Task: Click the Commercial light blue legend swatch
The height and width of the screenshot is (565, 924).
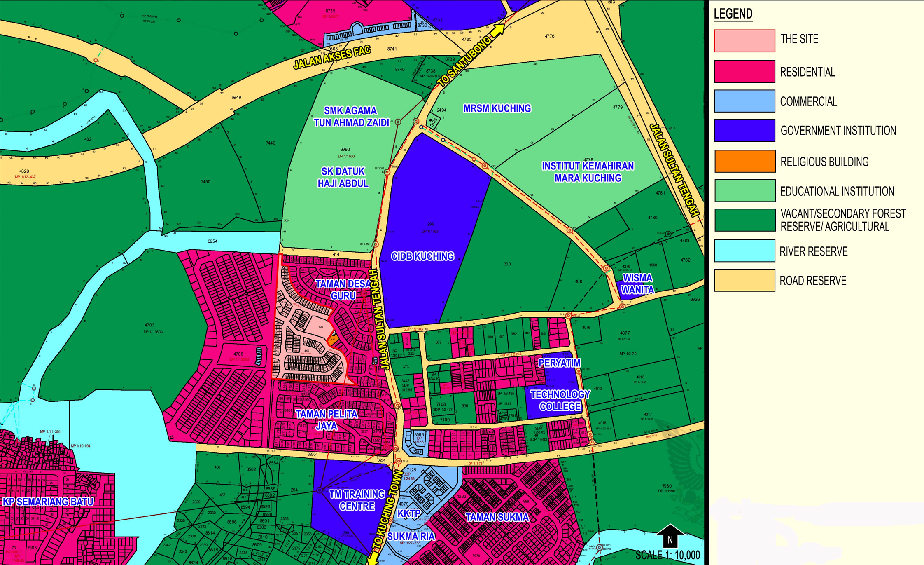Action: point(744,101)
